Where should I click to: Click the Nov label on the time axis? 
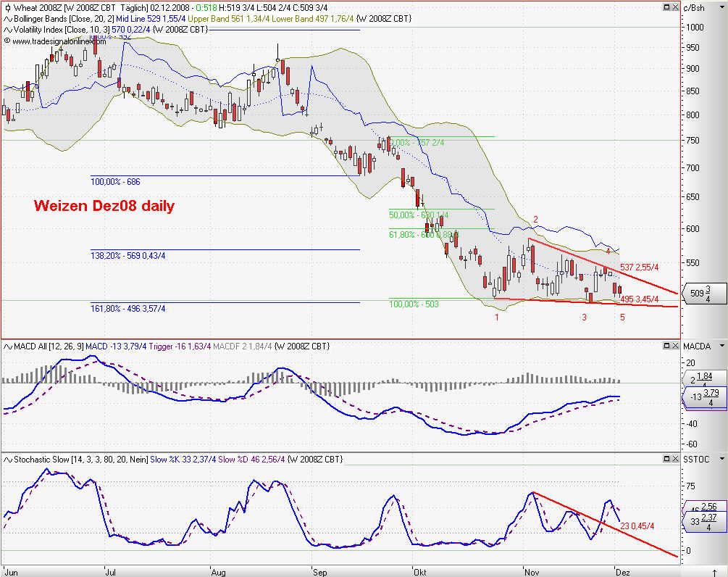532,573
